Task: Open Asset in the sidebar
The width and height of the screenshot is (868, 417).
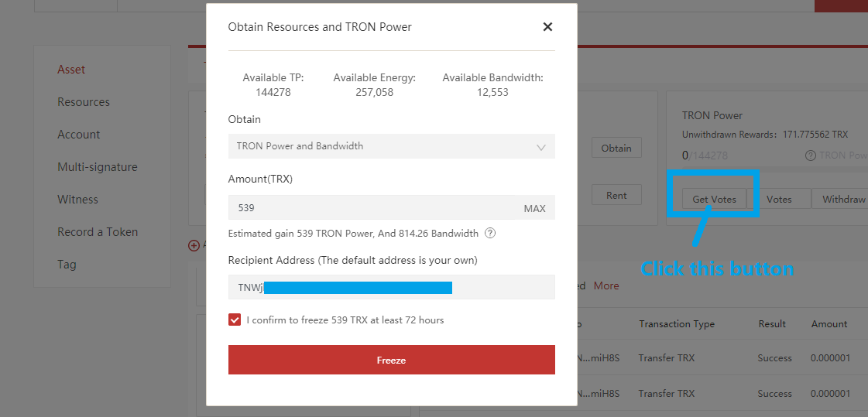Action: (71, 70)
